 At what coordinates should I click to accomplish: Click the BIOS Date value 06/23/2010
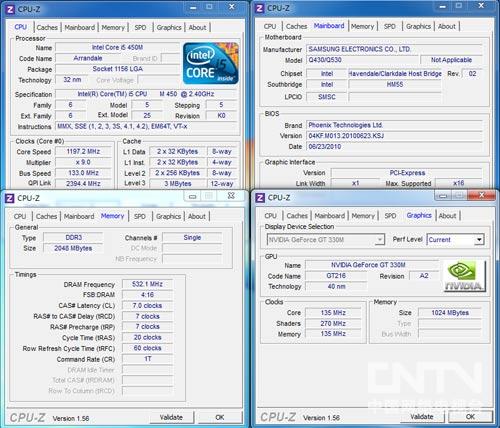tap(394, 147)
